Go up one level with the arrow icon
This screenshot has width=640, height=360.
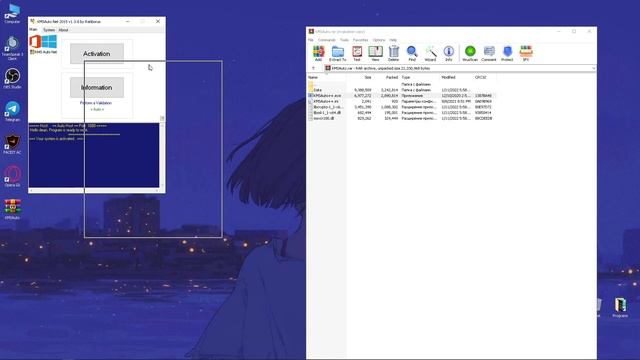coord(313,68)
